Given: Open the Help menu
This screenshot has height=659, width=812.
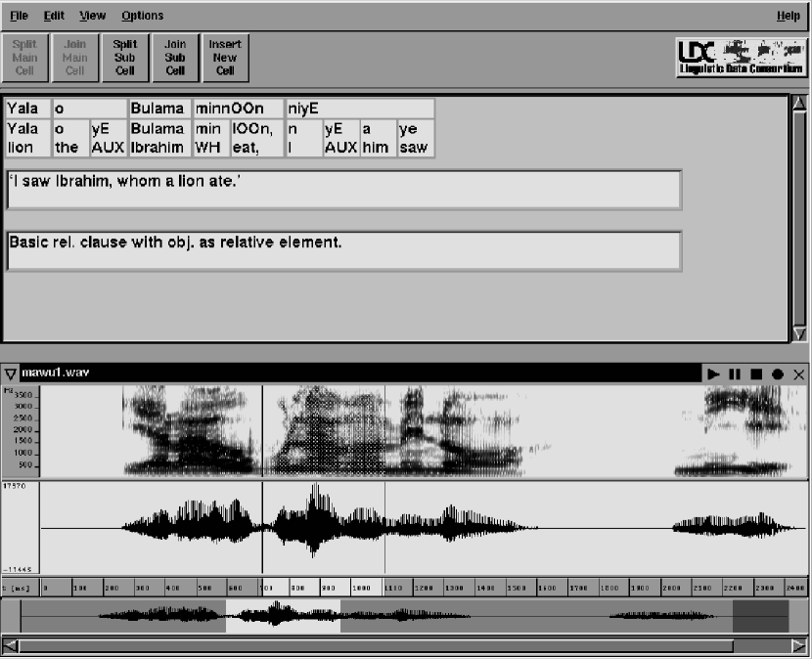Looking at the screenshot, I should coord(789,16).
